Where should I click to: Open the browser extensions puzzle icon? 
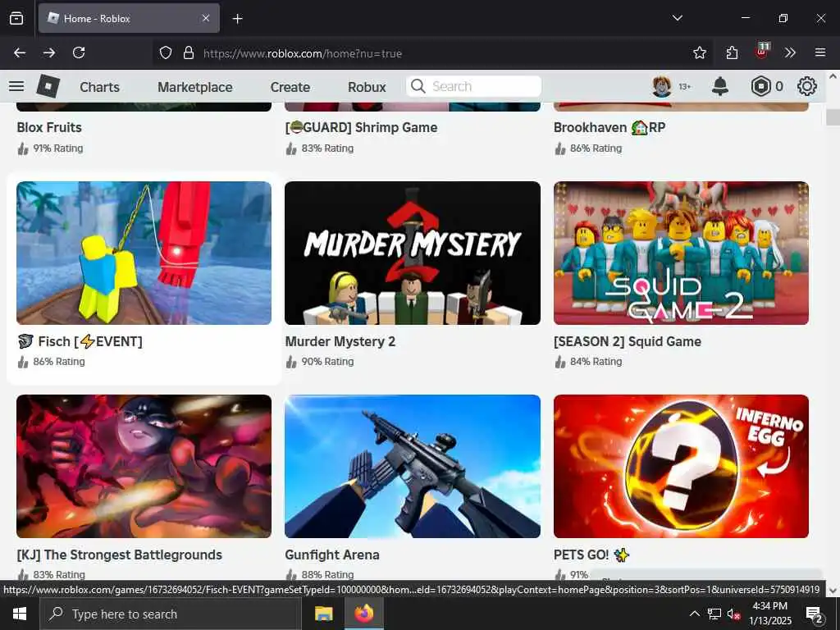tap(733, 52)
